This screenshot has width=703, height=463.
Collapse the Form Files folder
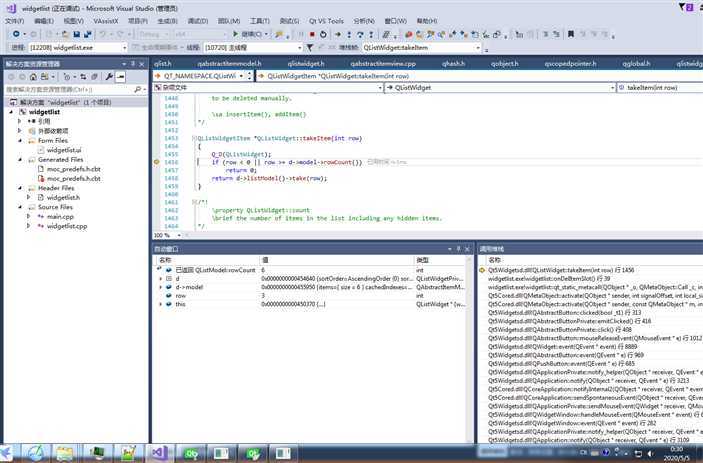[x=20, y=141]
